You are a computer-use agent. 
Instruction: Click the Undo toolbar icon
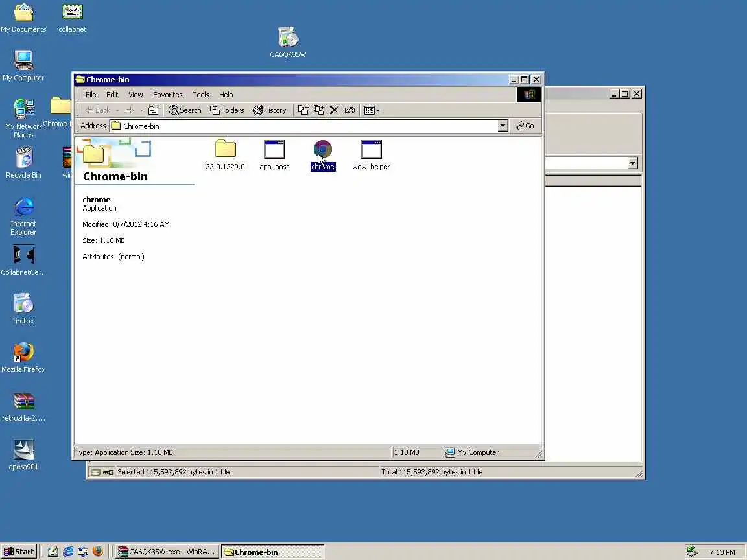(x=350, y=110)
